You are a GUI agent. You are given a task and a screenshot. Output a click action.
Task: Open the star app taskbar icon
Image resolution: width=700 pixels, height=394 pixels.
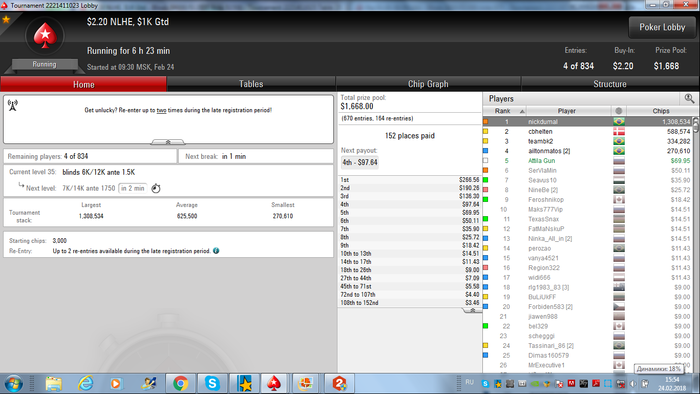tap(244, 384)
